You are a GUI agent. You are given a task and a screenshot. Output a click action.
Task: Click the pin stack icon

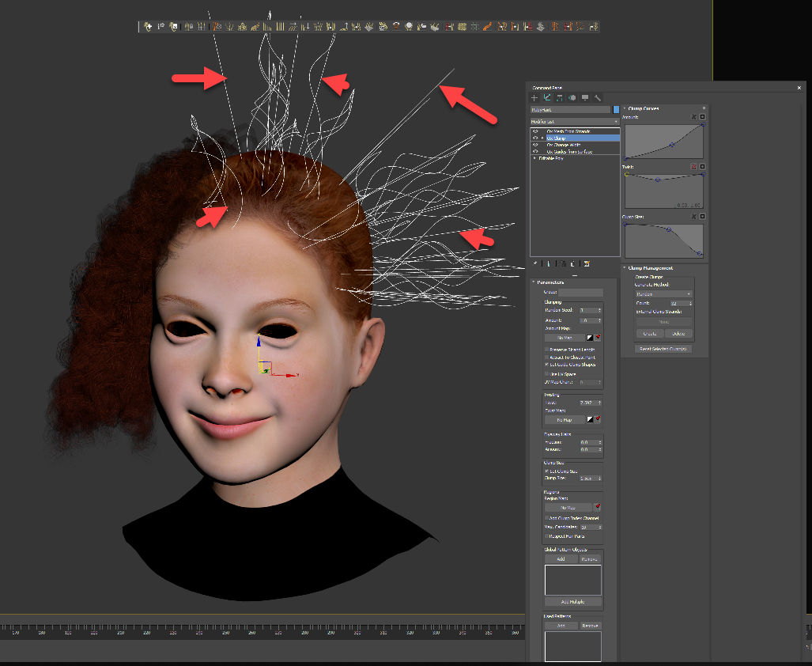536,263
